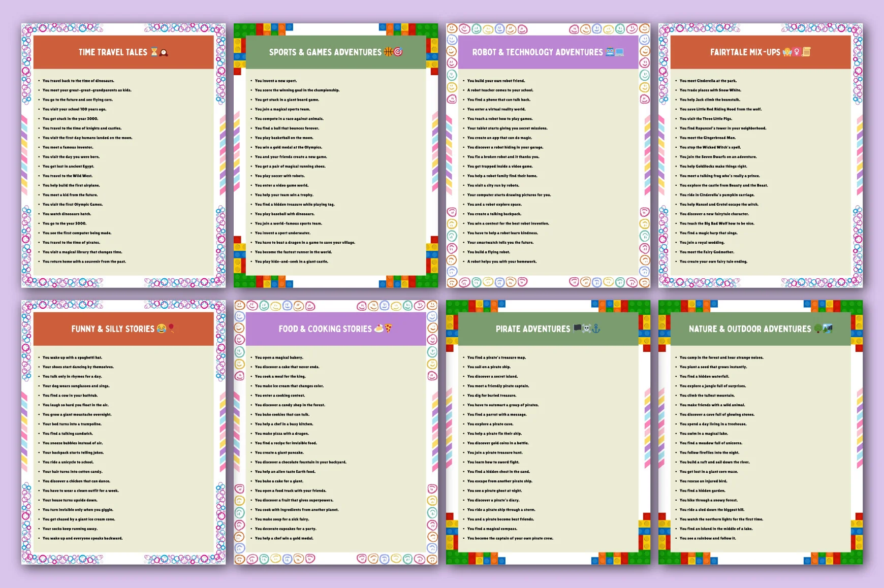Click 'You get lost in ancient Egypt.'
Screen dimensions: 884x588
pos(68,167)
